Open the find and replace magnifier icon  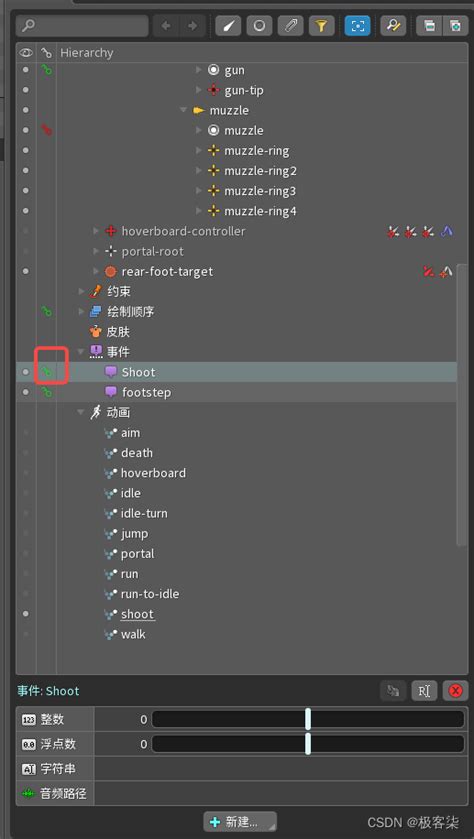tap(393, 26)
